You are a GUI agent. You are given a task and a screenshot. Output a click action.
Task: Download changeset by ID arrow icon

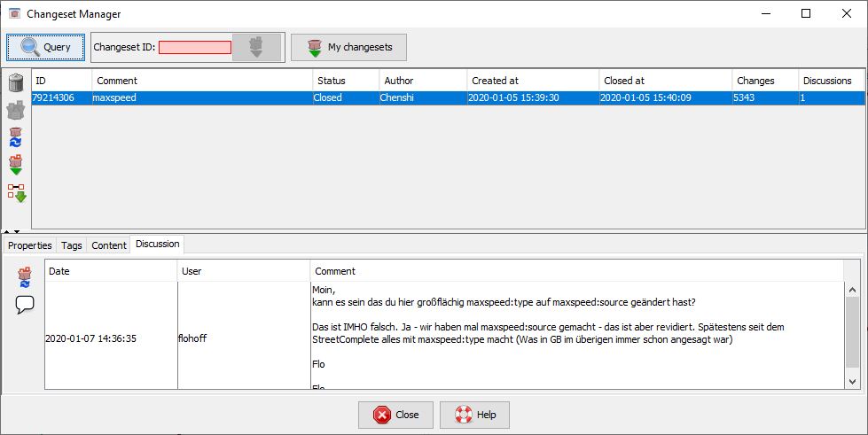point(256,47)
